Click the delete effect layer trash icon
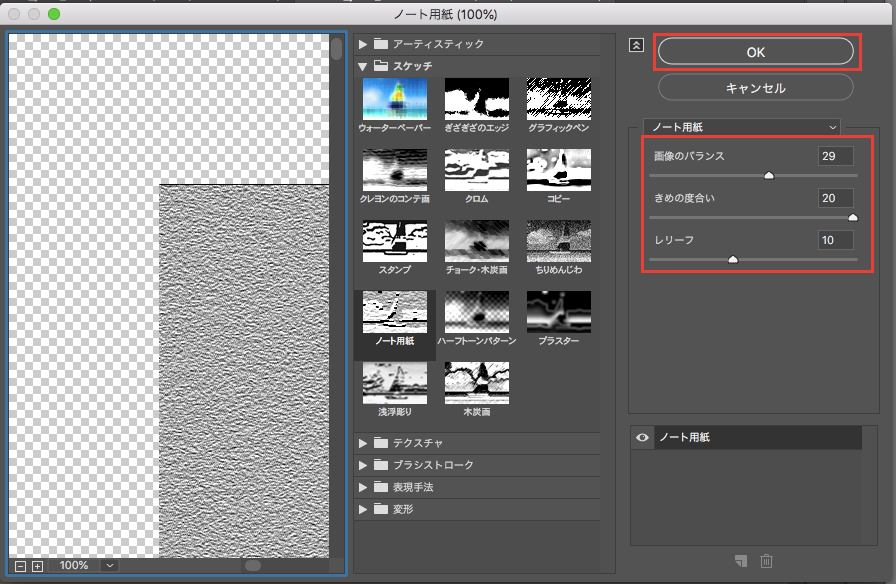 [766, 562]
